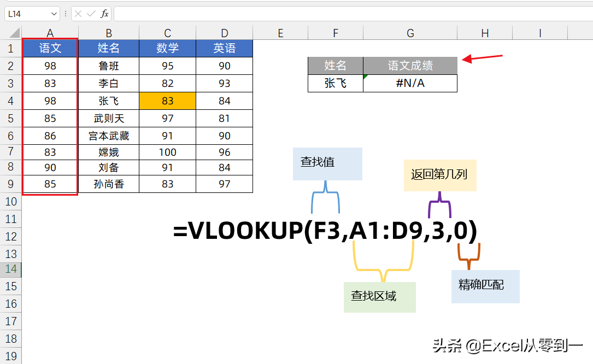Click the Enter checkmark icon in the formula bar

tap(90, 14)
